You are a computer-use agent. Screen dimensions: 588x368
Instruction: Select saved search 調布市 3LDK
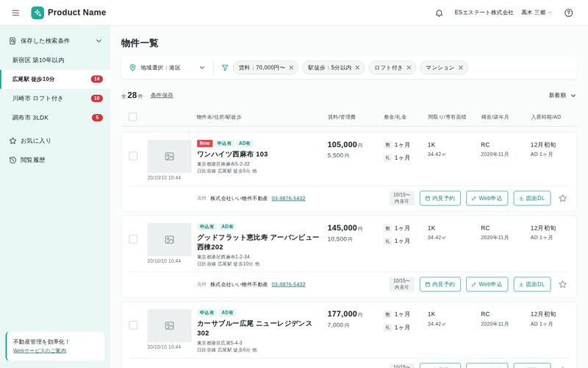(55, 118)
